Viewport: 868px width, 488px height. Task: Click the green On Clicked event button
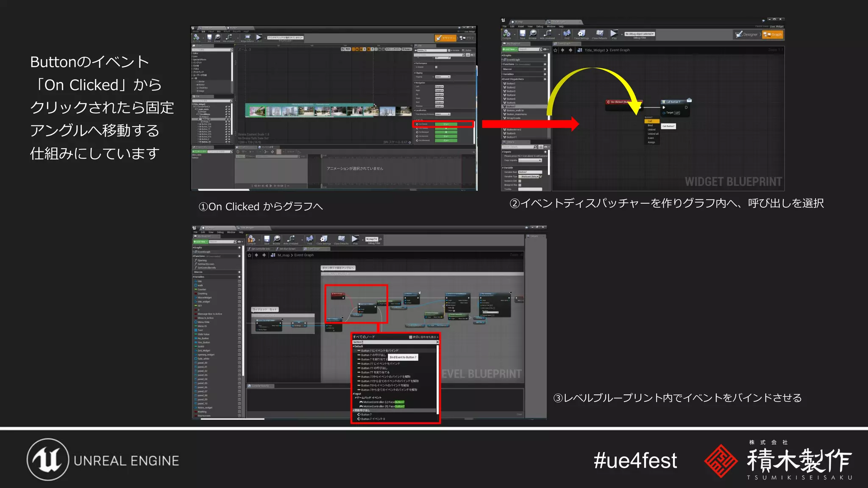pyautogui.click(x=446, y=124)
